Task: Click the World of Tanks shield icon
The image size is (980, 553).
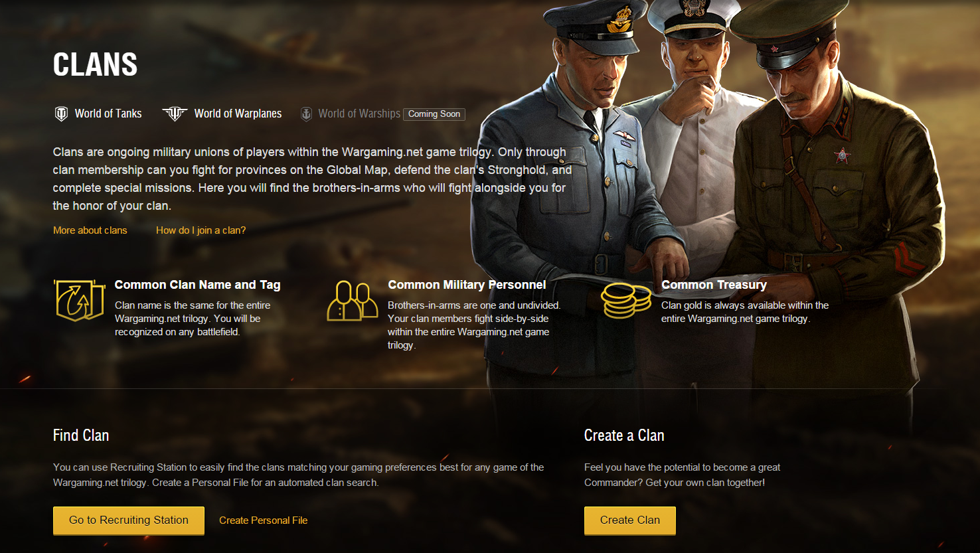Action: coord(61,114)
